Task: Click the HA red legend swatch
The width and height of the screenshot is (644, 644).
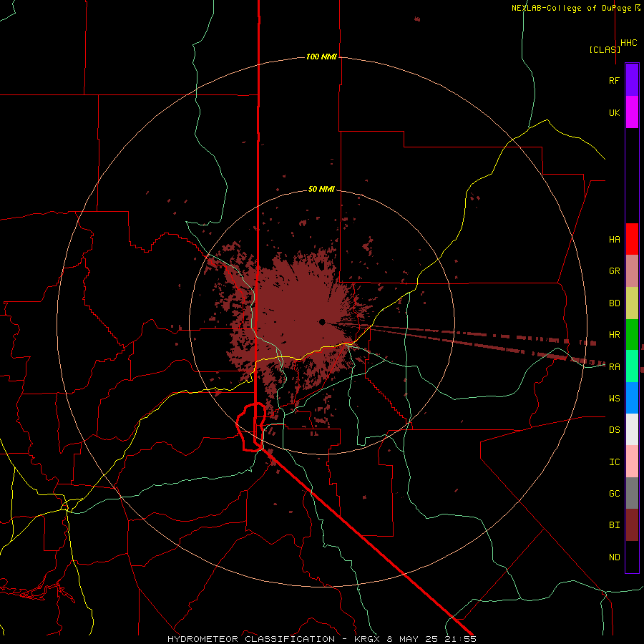Action: tap(632, 239)
